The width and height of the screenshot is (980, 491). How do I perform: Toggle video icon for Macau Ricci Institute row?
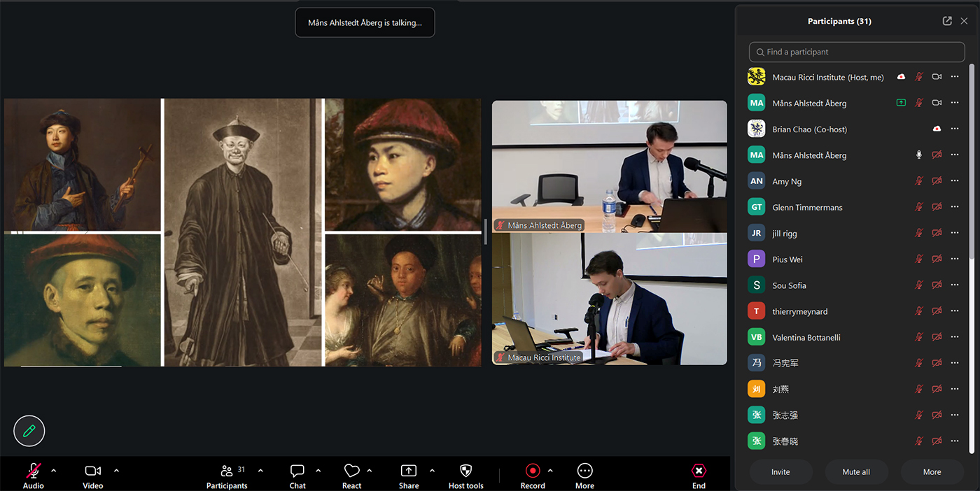[x=937, y=77]
